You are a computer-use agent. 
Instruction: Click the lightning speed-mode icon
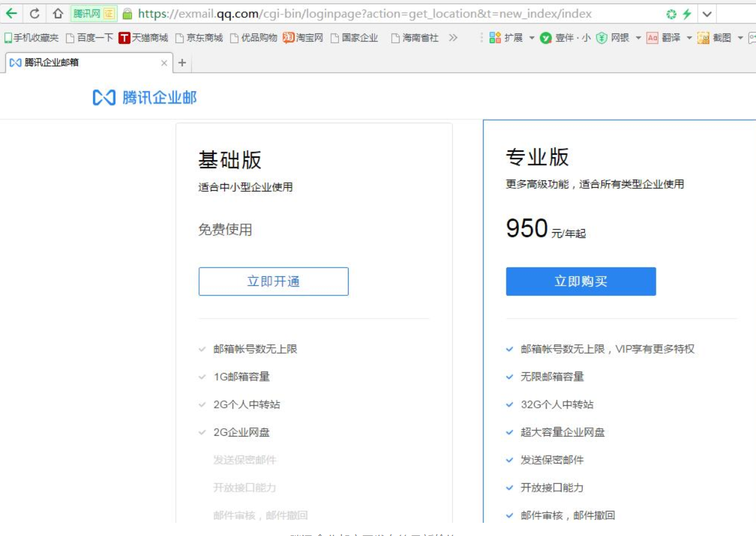pyautogui.click(x=687, y=14)
